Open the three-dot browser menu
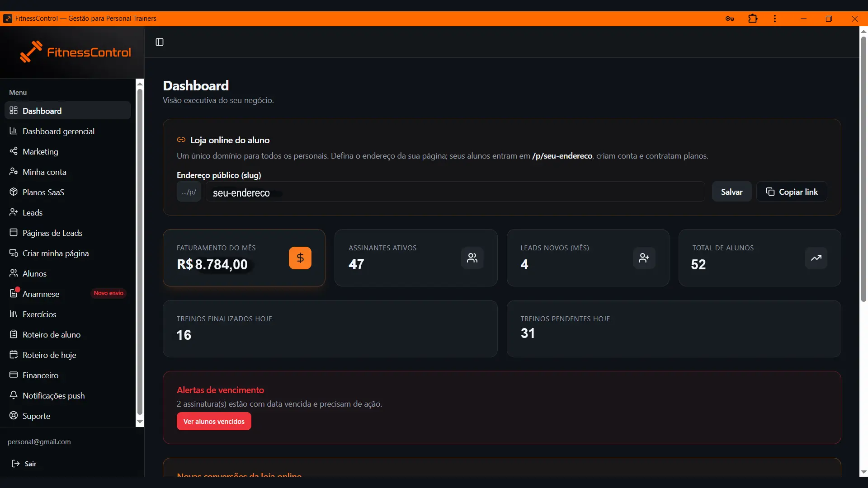868x488 pixels. [775, 19]
